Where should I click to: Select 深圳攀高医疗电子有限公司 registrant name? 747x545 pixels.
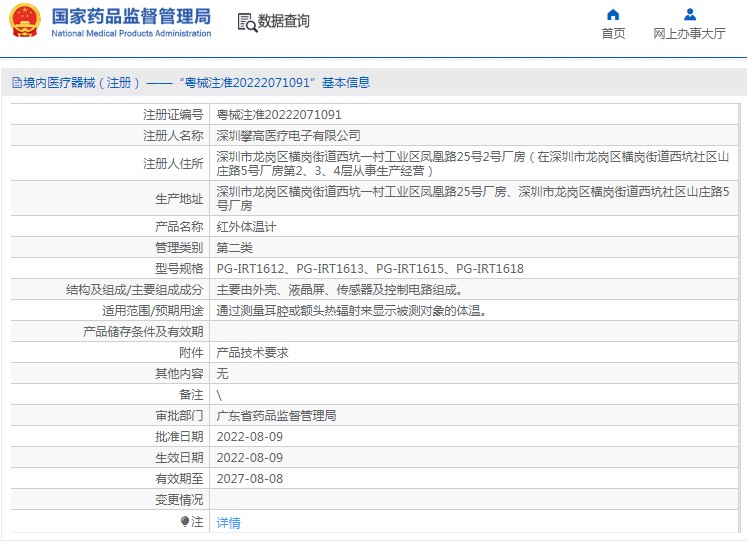click(x=288, y=136)
